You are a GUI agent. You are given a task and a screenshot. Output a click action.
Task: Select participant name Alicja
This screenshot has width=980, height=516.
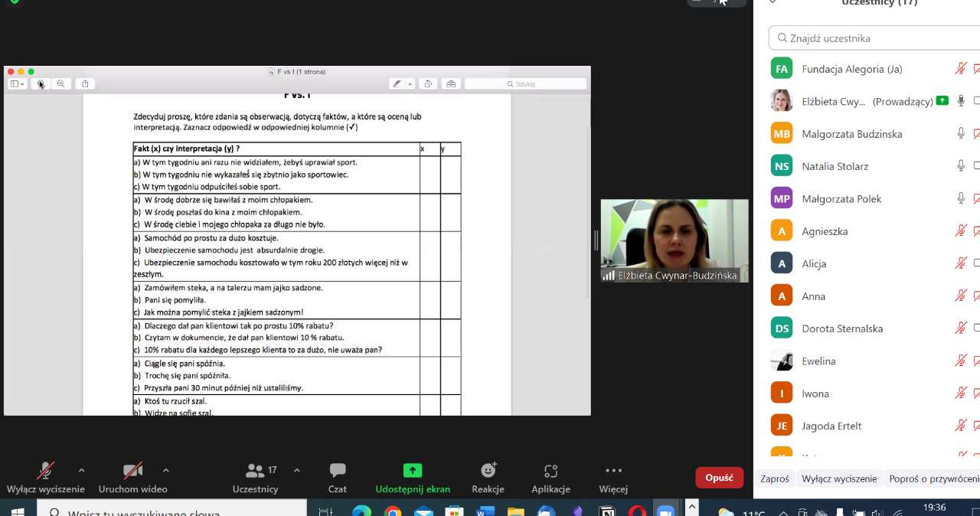point(814,264)
